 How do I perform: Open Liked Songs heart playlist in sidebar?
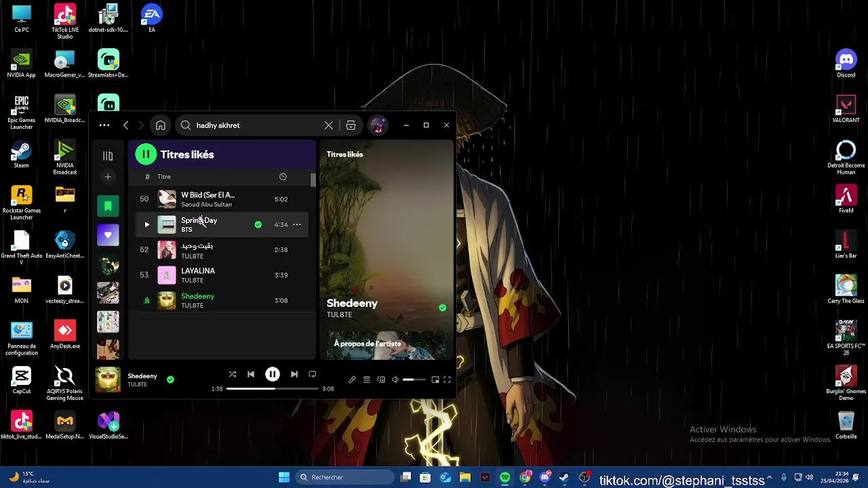(x=108, y=235)
